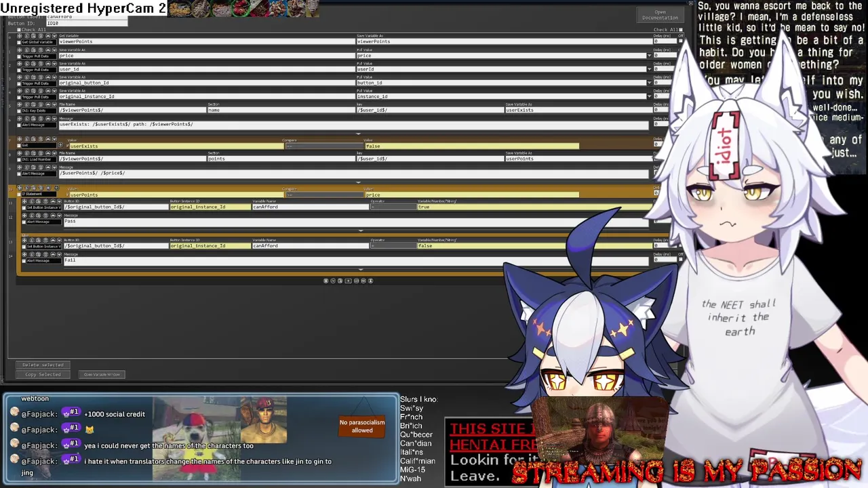Click plus icon on INI: Load Number row
868x488 pixels.
tap(19, 153)
